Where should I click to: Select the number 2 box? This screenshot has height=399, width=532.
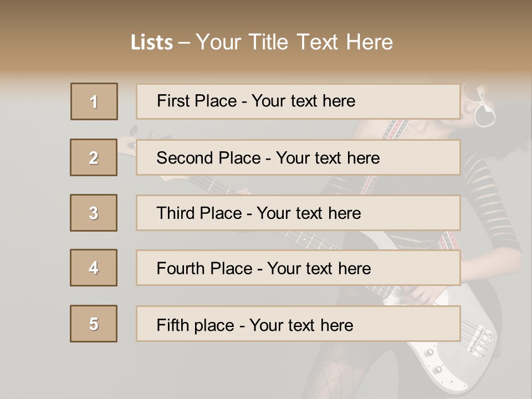pyautogui.click(x=94, y=157)
